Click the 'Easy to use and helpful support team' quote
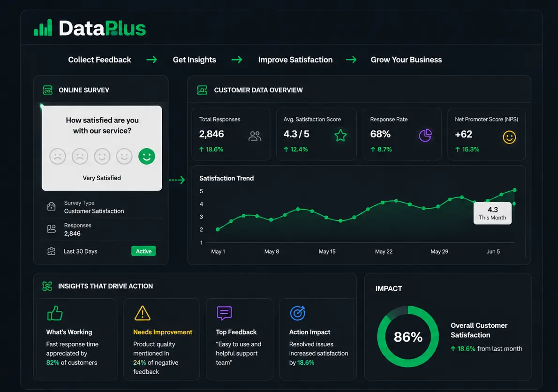558x392 pixels. coord(238,353)
